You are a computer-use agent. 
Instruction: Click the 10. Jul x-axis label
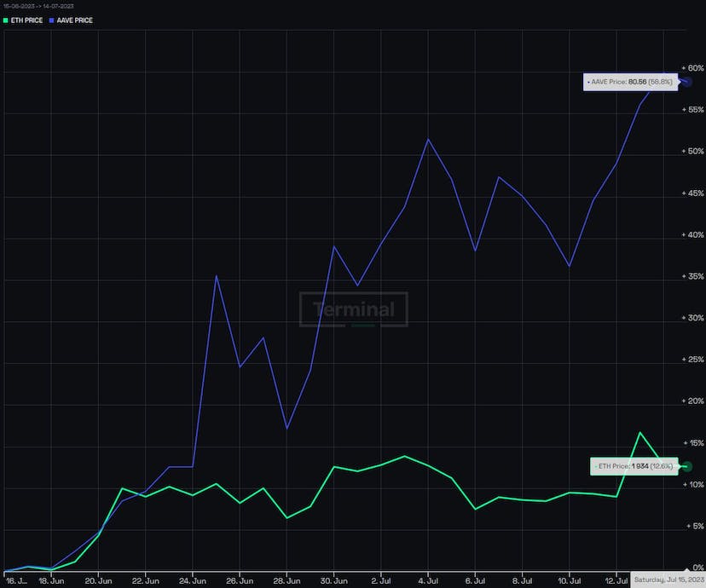tap(570, 579)
